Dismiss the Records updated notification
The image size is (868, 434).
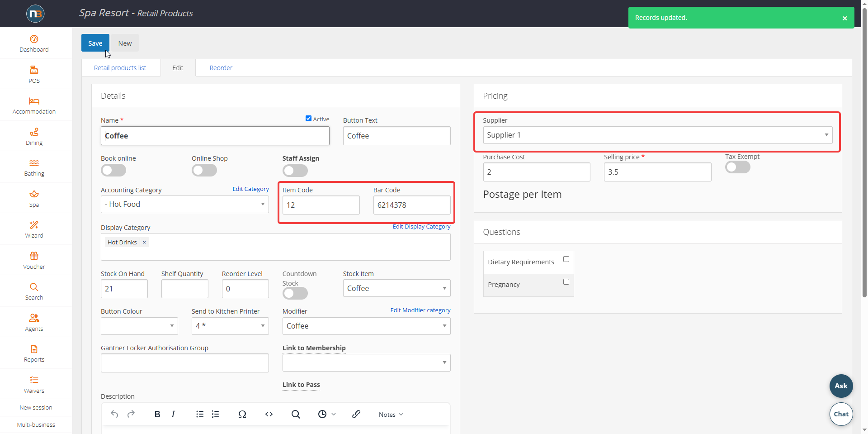[844, 18]
